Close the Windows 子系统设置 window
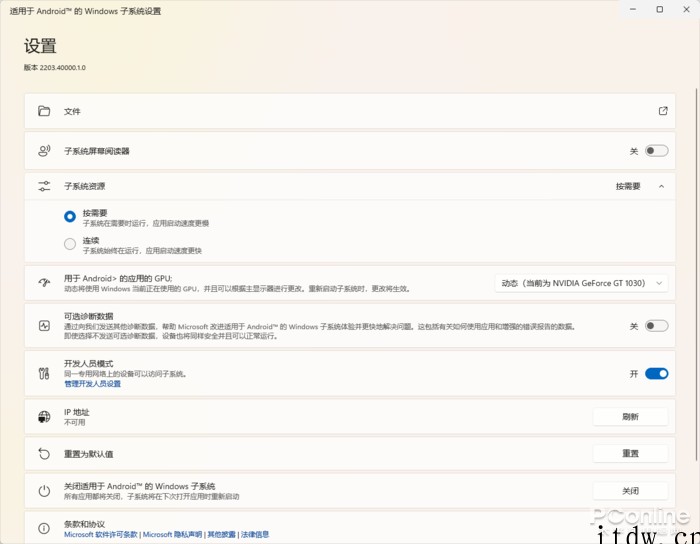 pos(686,9)
